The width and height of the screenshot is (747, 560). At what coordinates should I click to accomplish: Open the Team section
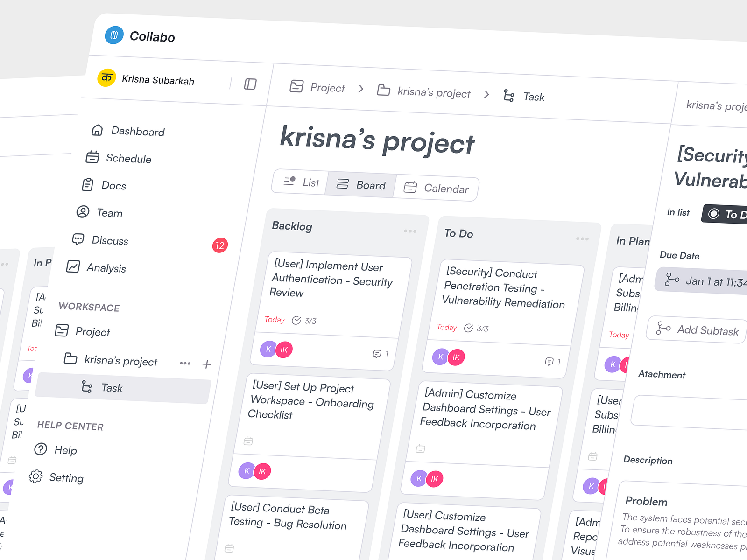(x=110, y=212)
